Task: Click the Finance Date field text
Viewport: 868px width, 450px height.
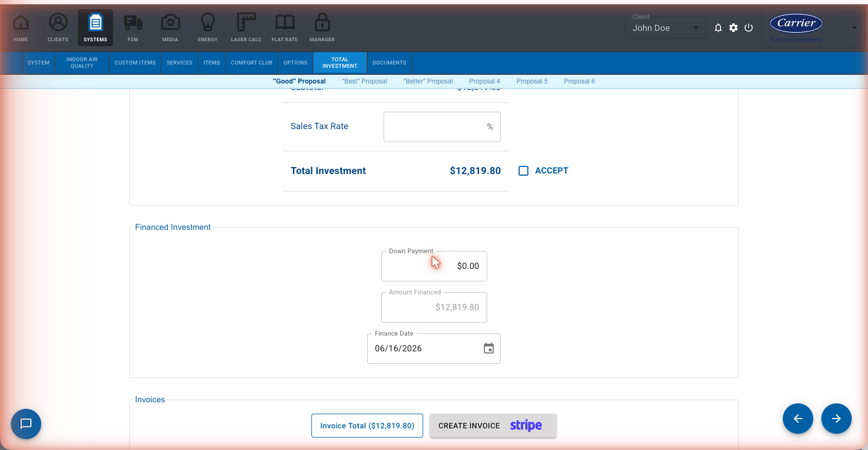Action: (x=398, y=349)
